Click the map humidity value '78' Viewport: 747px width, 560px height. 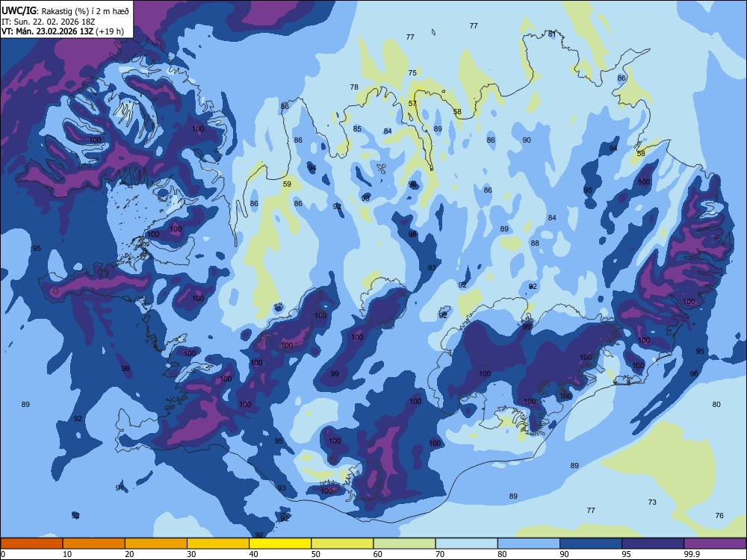pos(354,87)
